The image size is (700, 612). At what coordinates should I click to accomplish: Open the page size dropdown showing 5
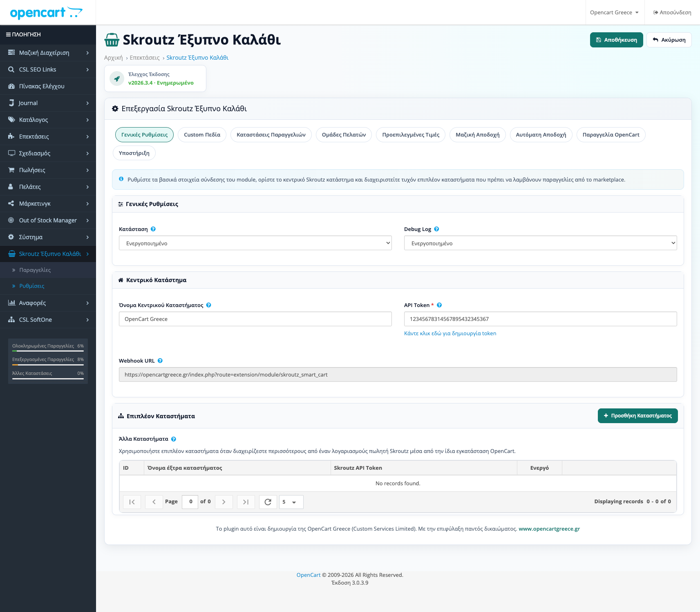(x=291, y=502)
